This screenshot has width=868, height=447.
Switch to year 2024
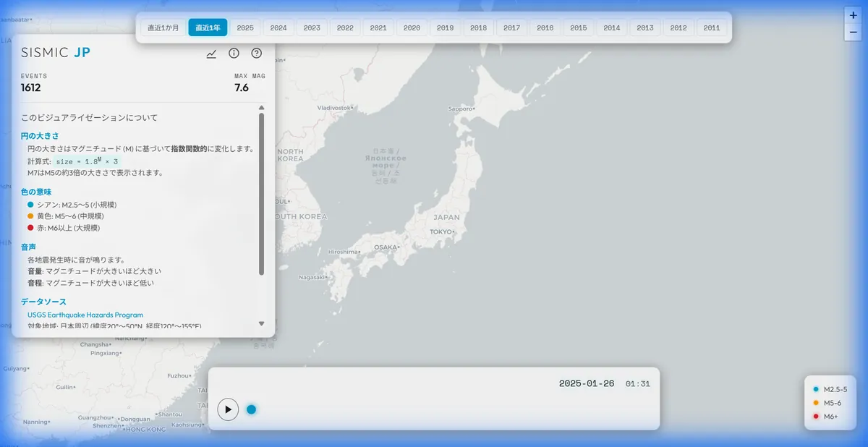point(278,27)
